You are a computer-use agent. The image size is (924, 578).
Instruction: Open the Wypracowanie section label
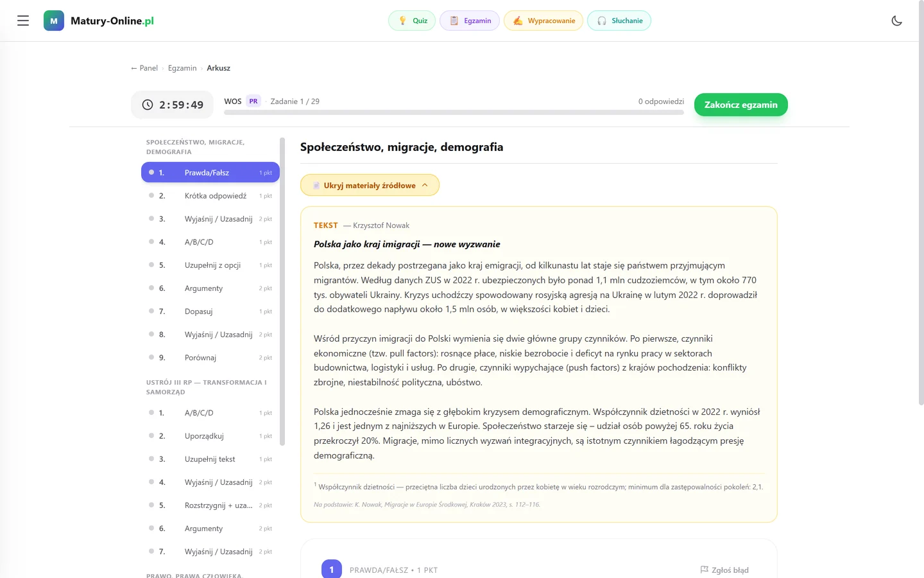click(551, 21)
